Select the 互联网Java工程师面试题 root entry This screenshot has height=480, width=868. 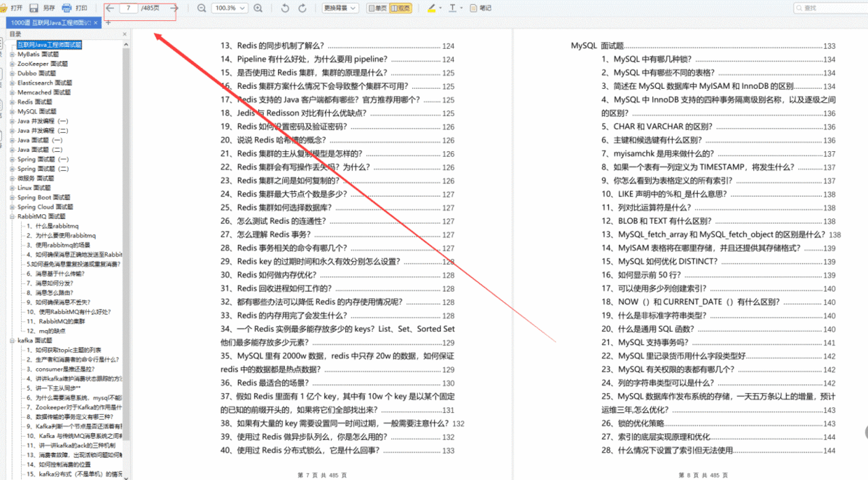click(50, 44)
